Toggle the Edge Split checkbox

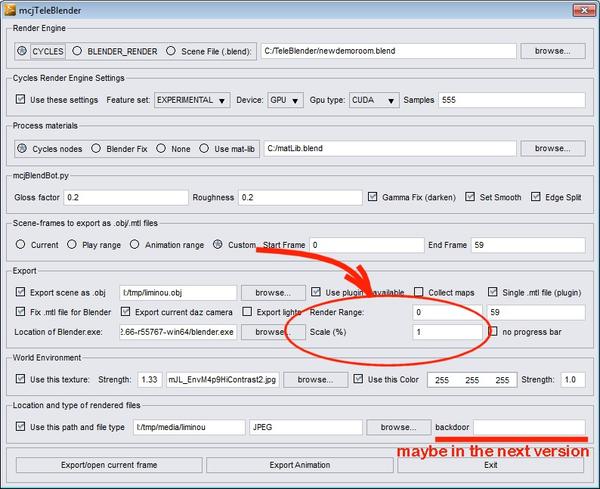[x=535, y=197]
